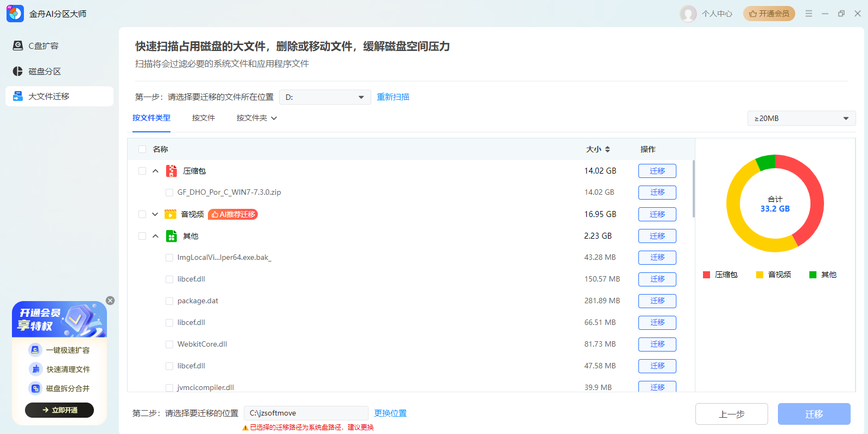
Task: Check the box for GF_DHO_Por_C_WIN7-7.3.0.zip
Action: click(169, 193)
